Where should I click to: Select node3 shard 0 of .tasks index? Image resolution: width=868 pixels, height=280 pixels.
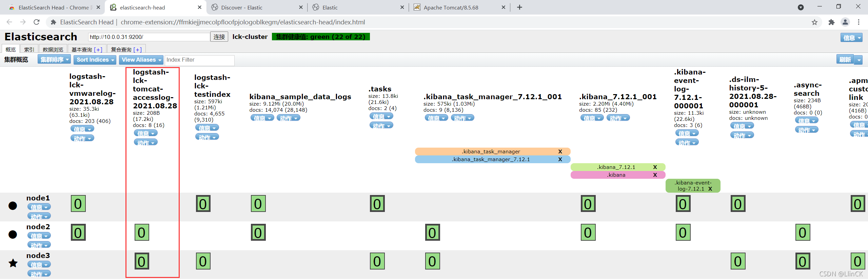point(377,261)
